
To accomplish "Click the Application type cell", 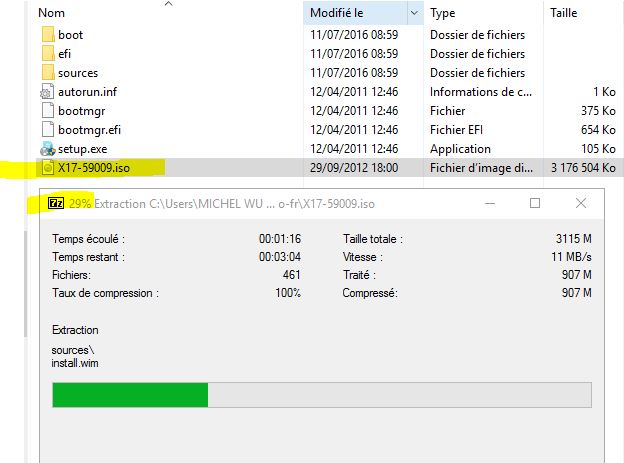I will [x=460, y=149].
